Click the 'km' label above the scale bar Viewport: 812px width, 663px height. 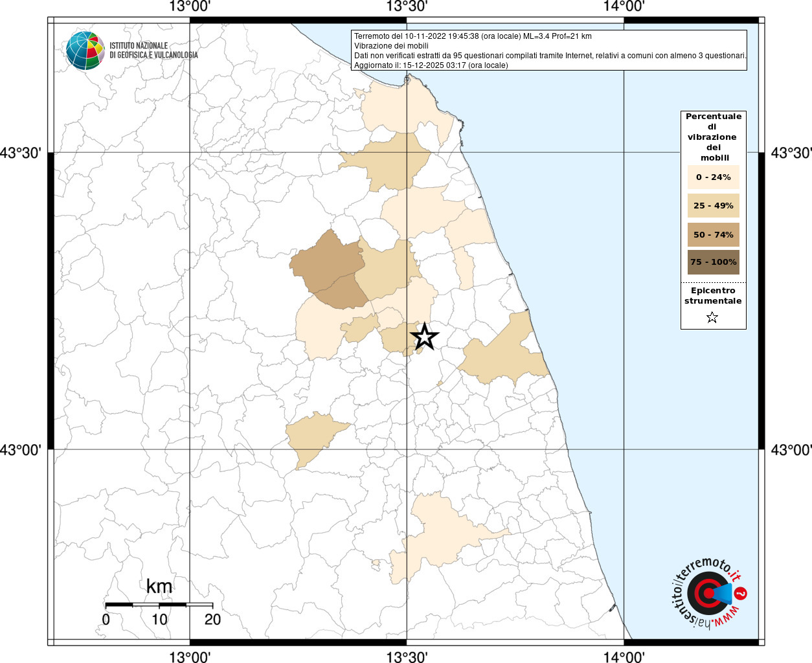pyautogui.click(x=159, y=587)
